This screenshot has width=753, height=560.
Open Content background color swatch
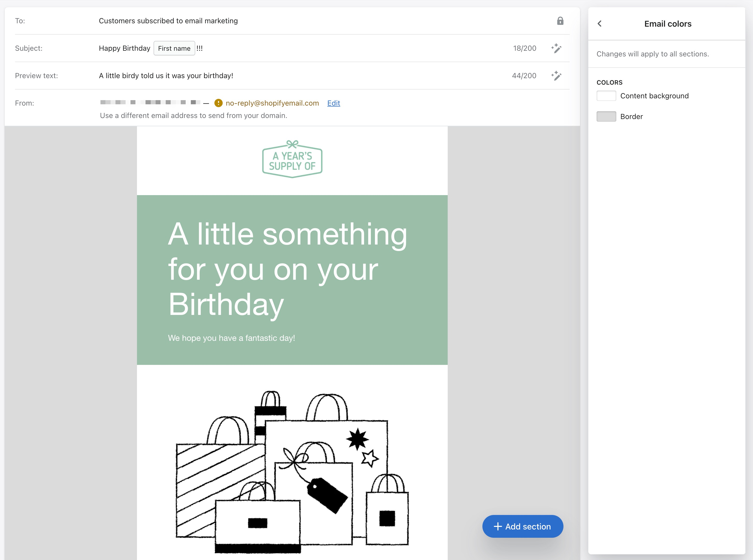click(606, 96)
